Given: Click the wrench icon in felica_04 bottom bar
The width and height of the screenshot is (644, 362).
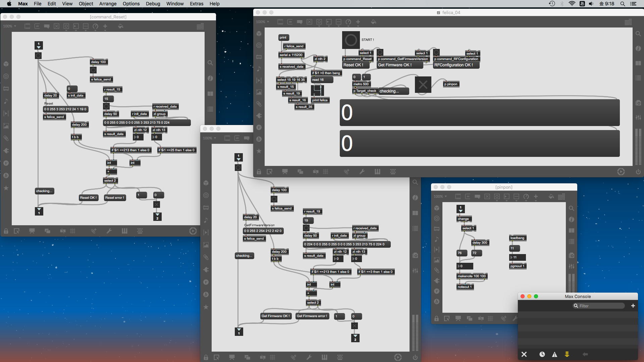Looking at the screenshot, I should coord(362,172).
